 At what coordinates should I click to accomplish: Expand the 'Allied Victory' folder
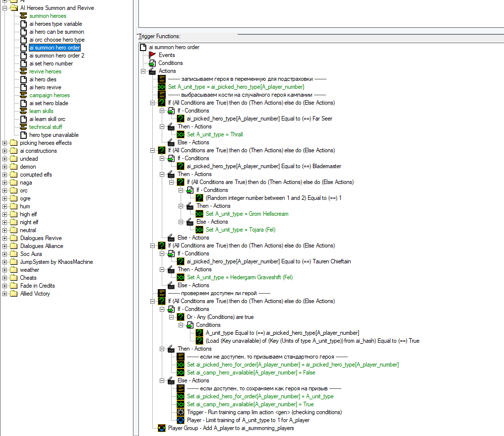pos(5,294)
